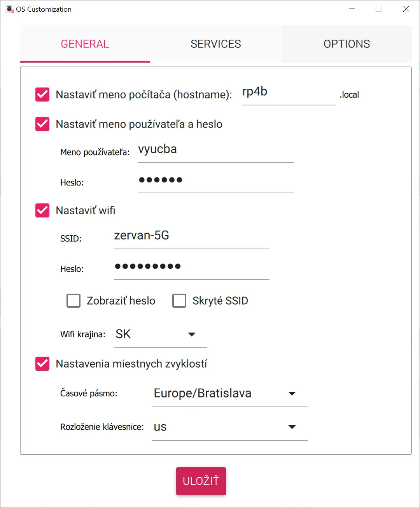Enable 'Zobraziť heslo' option
Screen dimensions: 420x508
73,300
